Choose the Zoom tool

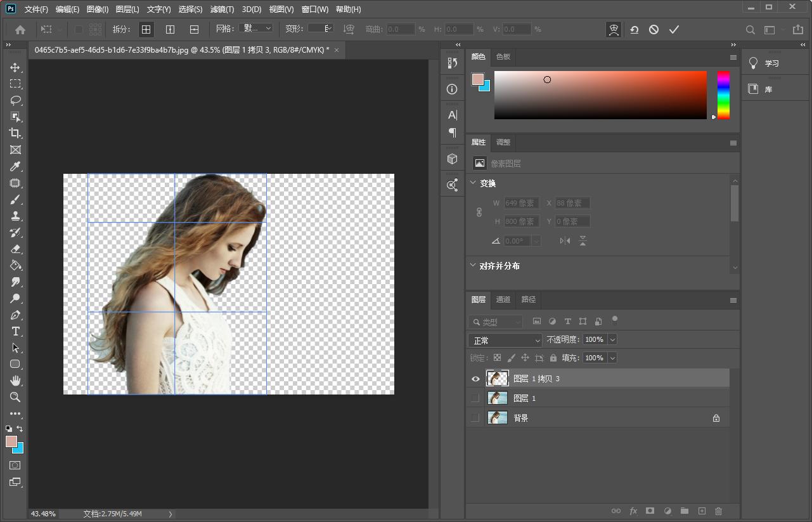pos(15,397)
